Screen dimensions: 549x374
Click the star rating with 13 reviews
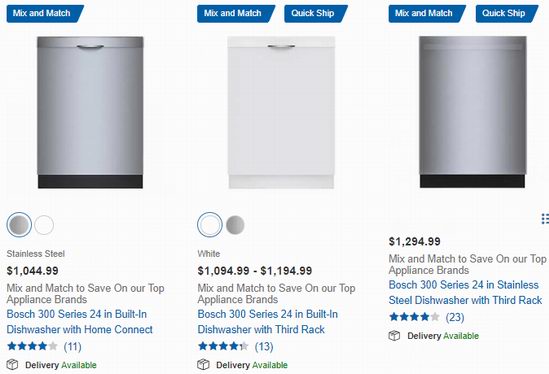(x=223, y=346)
